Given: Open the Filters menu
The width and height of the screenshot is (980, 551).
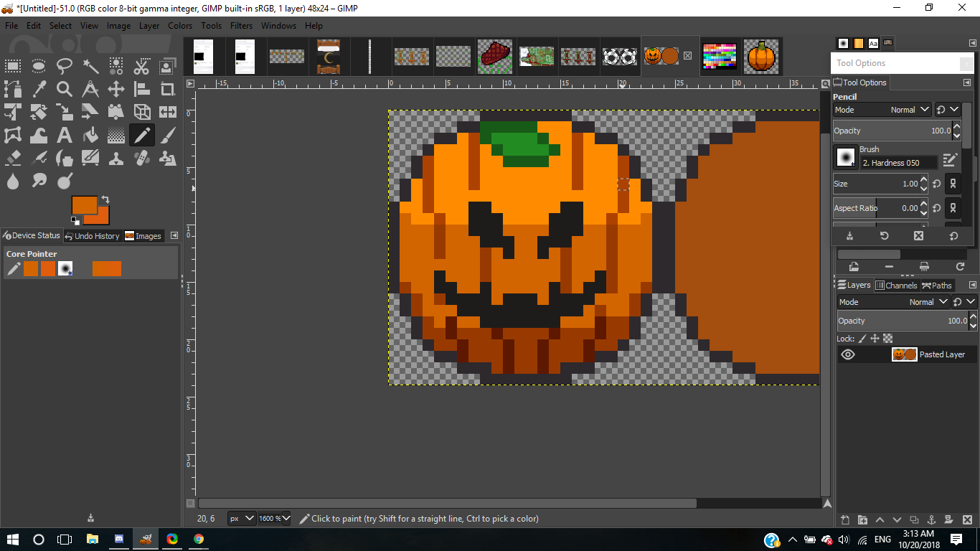Looking at the screenshot, I should (241, 26).
